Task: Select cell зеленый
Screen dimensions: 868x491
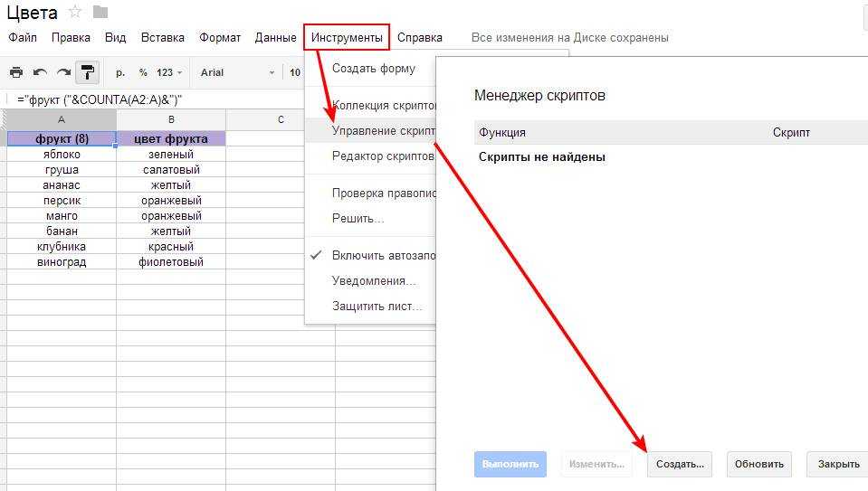Action: tap(171, 155)
